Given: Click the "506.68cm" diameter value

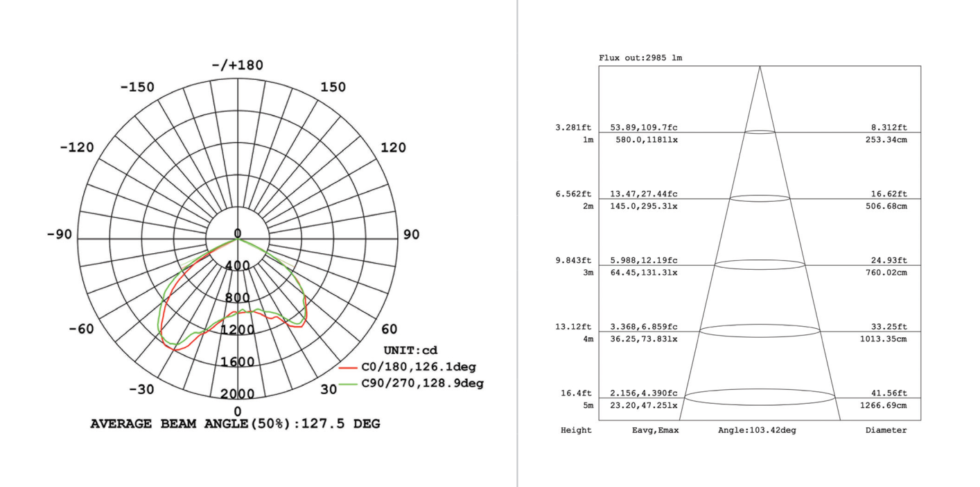Looking at the screenshot, I should pos(886,206).
